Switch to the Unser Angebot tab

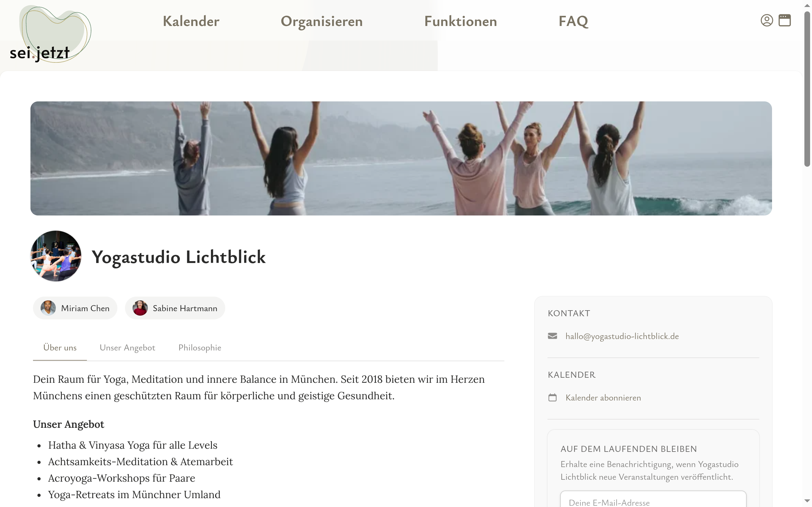point(127,348)
